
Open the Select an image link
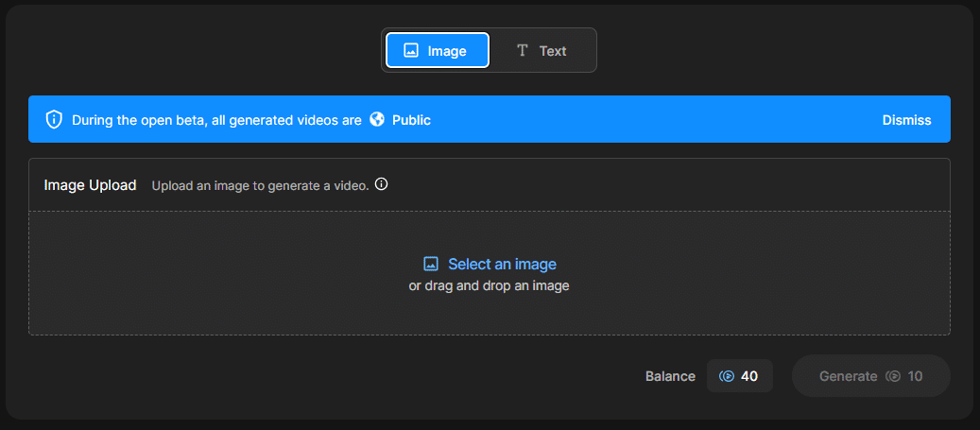502,265
